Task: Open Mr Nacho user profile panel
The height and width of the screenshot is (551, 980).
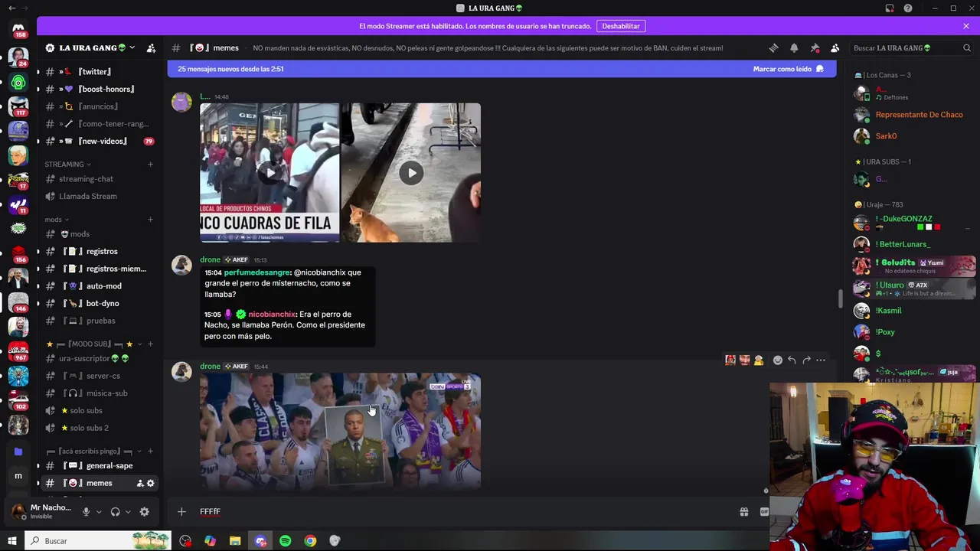Action: (x=42, y=511)
